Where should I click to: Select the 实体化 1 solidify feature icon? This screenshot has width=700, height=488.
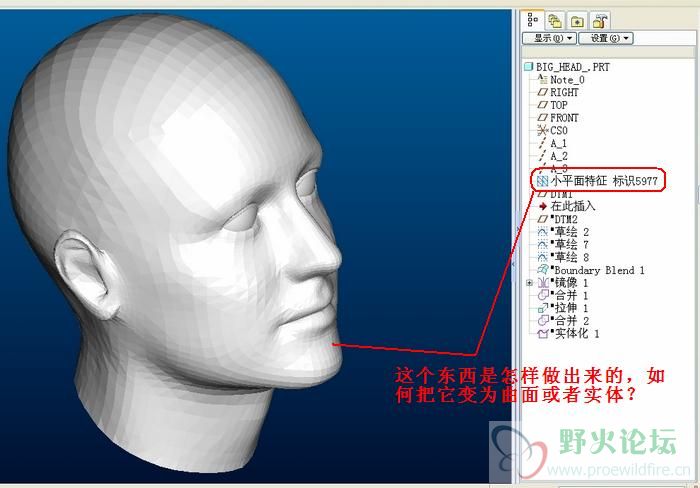[x=543, y=334]
